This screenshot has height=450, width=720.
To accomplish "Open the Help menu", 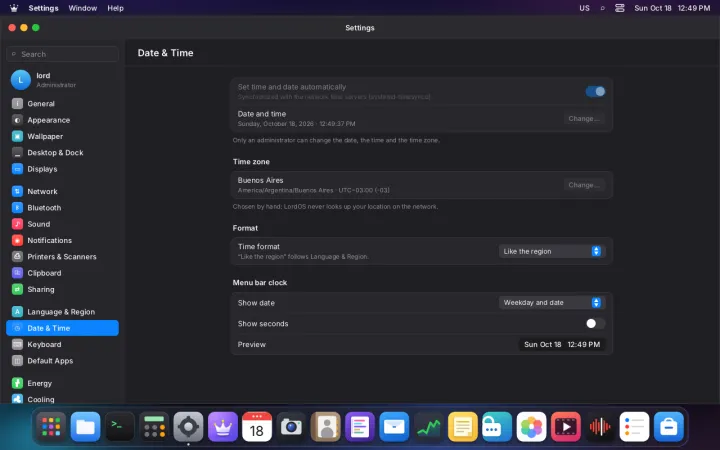I will coord(115,8).
